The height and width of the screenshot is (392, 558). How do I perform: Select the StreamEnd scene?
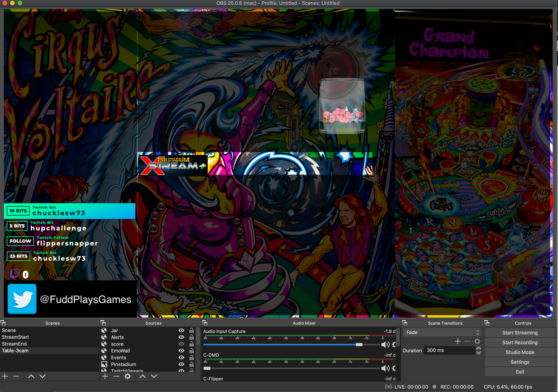click(x=49, y=344)
